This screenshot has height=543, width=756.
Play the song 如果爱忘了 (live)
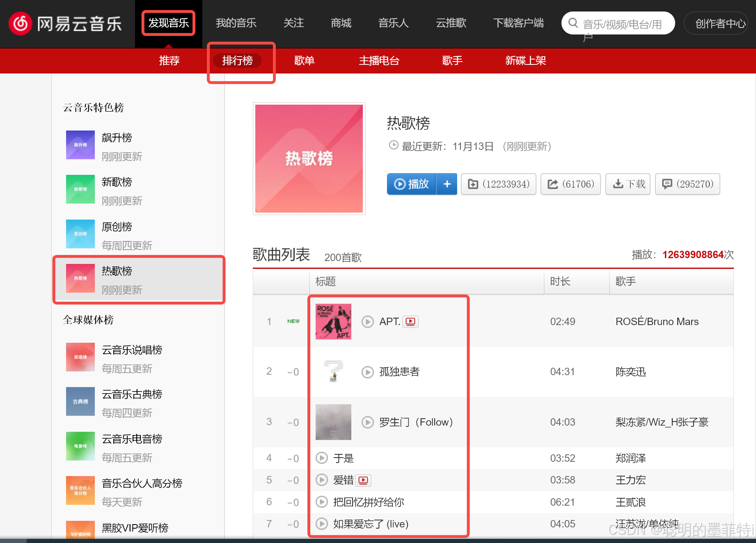(x=322, y=524)
